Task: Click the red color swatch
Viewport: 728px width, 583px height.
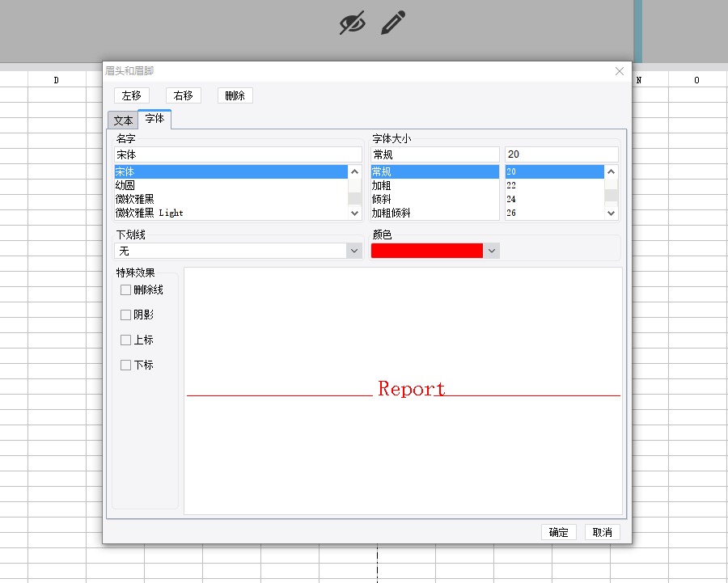Action: 426,251
